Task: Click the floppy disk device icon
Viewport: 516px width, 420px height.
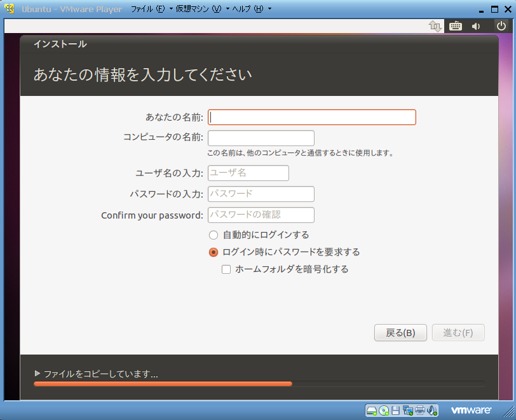Action: pos(395,410)
